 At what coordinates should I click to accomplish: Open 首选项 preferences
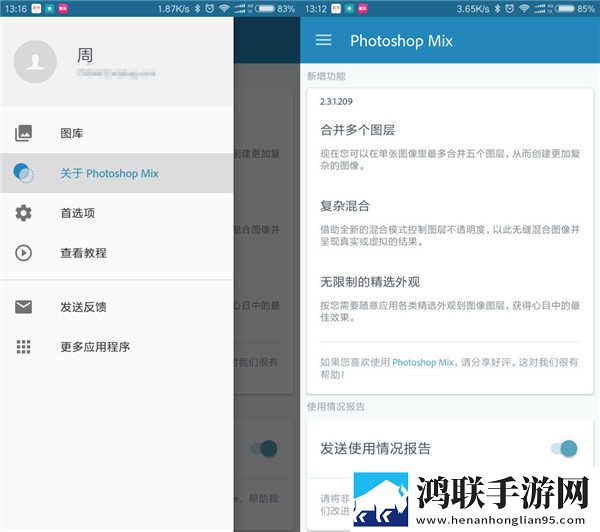[117, 213]
